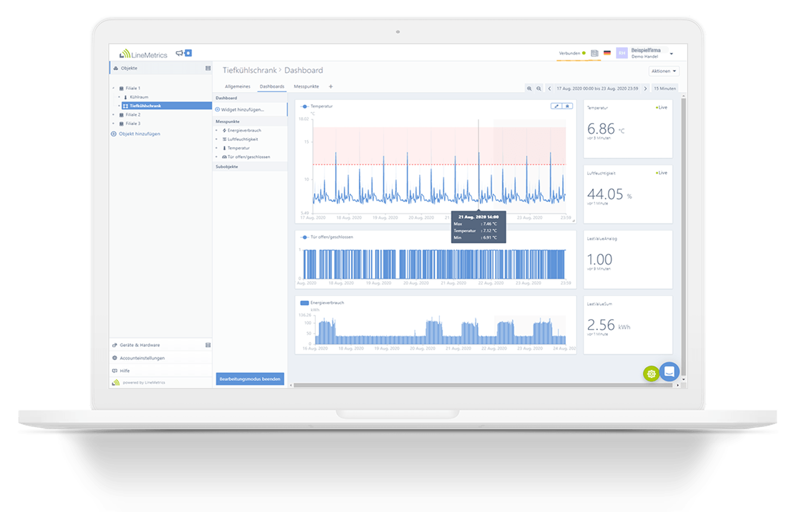
Task: Click the megaphone announcements icon
Action: 180,53
